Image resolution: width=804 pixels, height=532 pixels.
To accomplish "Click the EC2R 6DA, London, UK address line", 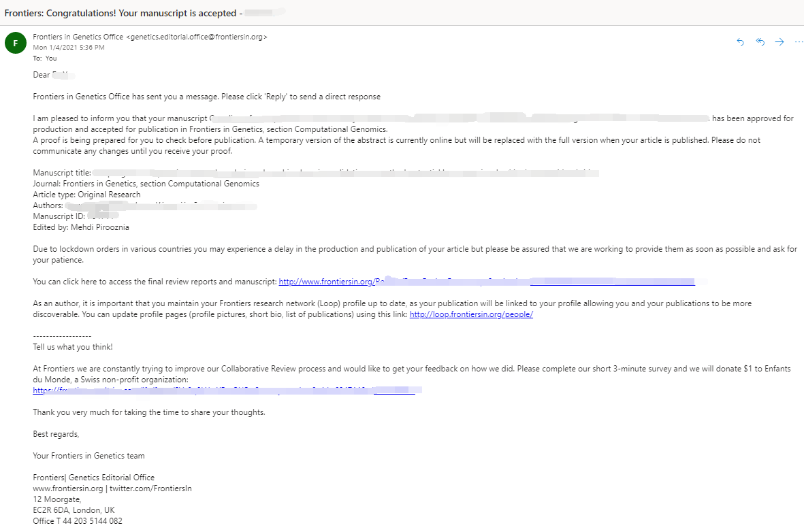I will 74,510.
